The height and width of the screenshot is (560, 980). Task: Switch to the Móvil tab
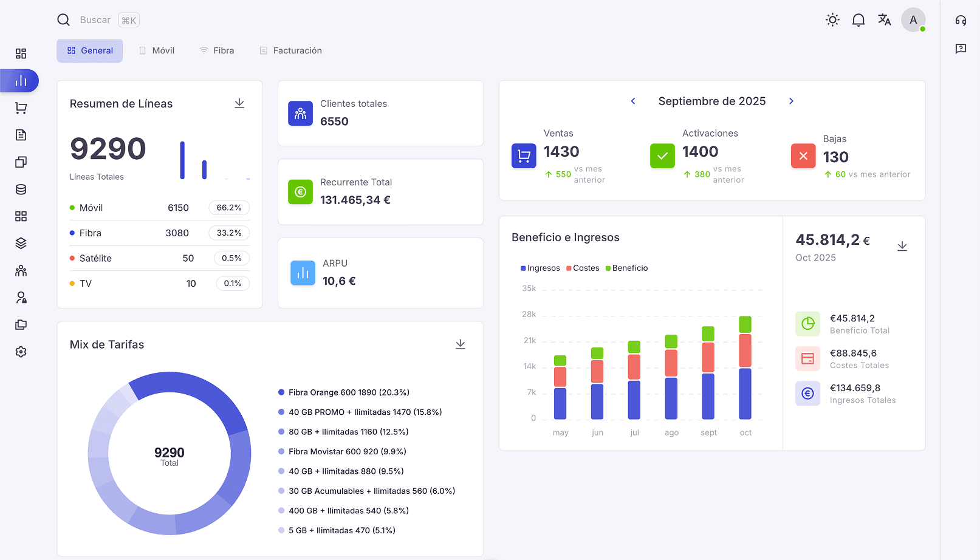[157, 51]
